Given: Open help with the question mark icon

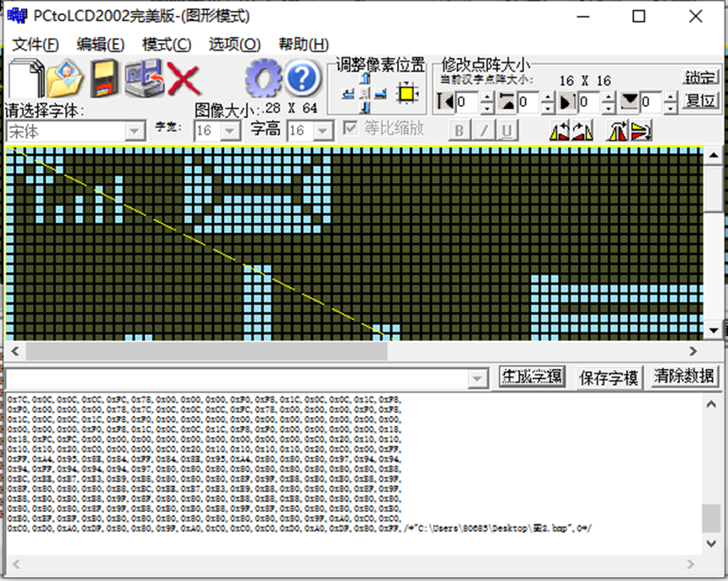Looking at the screenshot, I should (x=302, y=78).
